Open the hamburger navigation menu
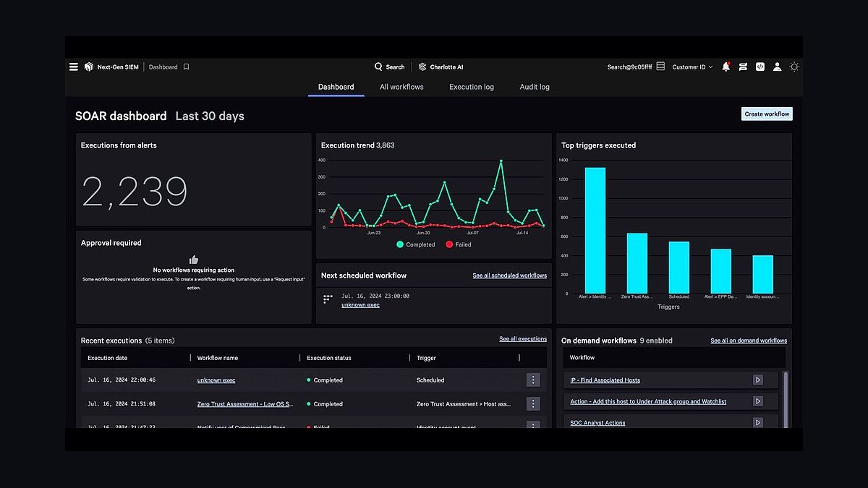868x488 pixels. point(73,67)
